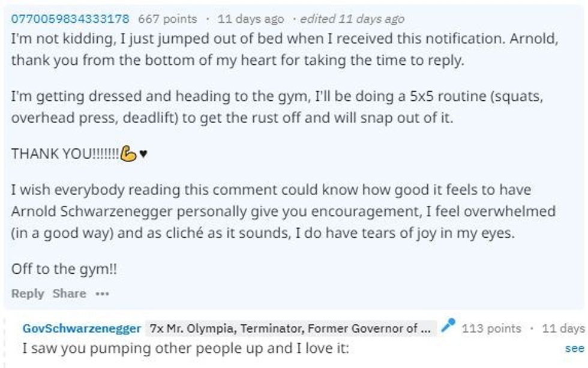
Task: Click the blue microphone icon
Action: tap(448, 327)
